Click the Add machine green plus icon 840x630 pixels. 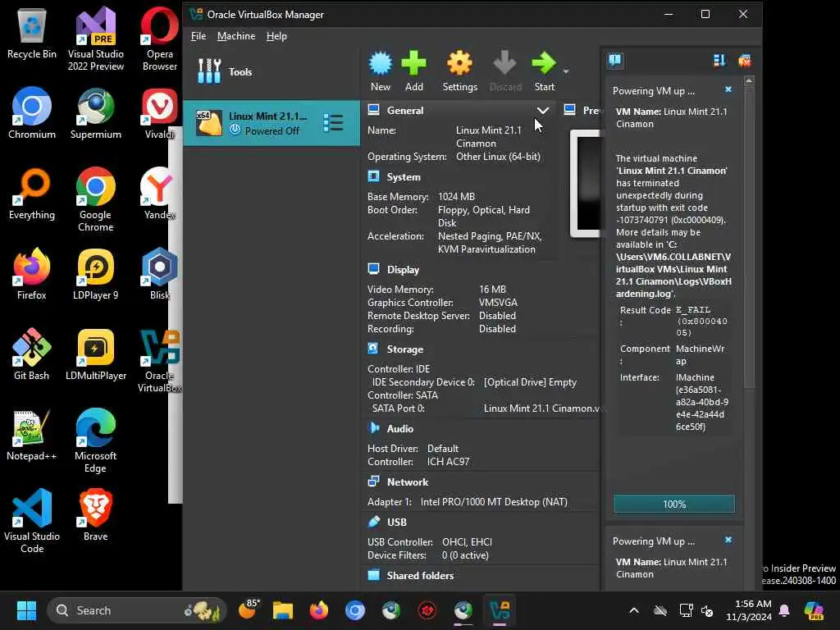413,71
